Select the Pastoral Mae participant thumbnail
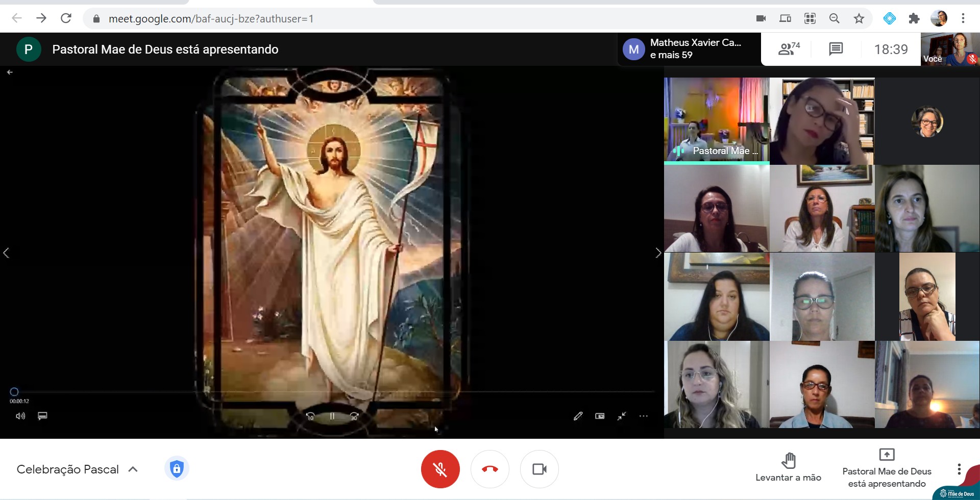This screenshot has height=500, width=980. (716, 120)
